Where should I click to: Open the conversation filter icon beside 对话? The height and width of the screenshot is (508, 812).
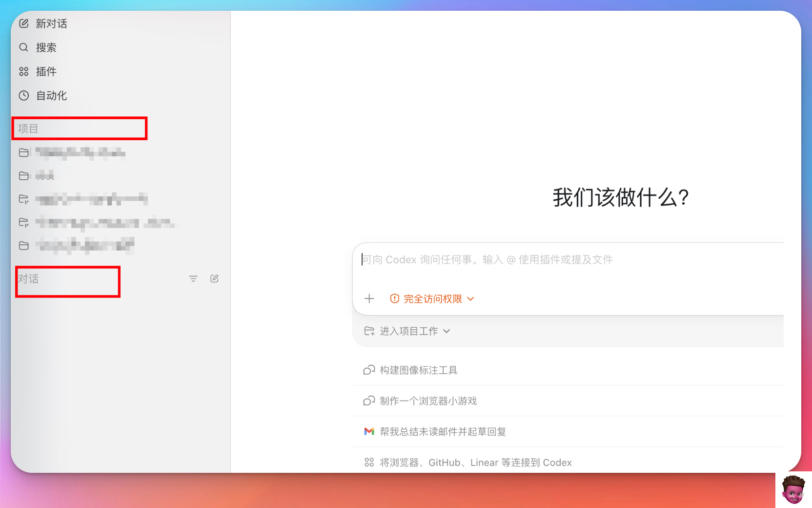(193, 278)
